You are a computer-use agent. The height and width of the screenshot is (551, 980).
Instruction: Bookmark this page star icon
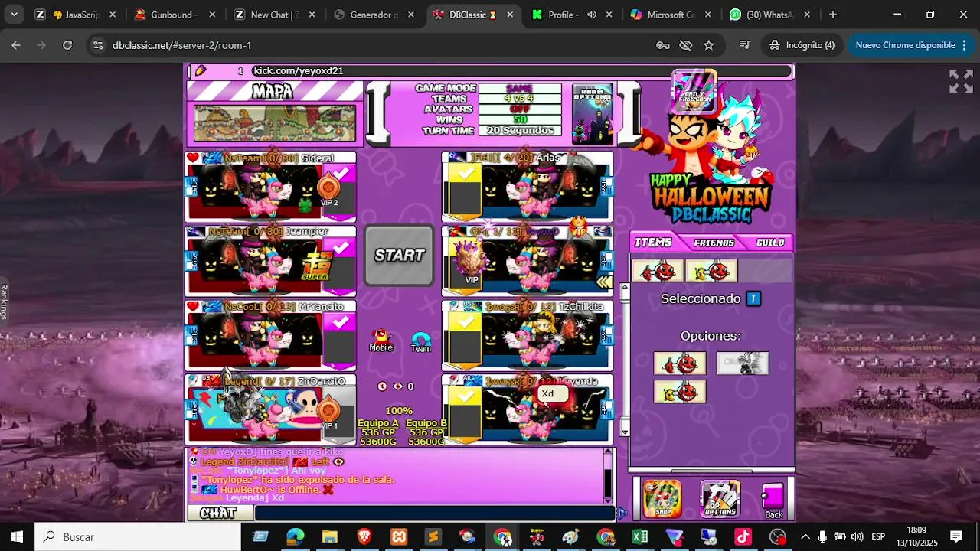tap(709, 45)
